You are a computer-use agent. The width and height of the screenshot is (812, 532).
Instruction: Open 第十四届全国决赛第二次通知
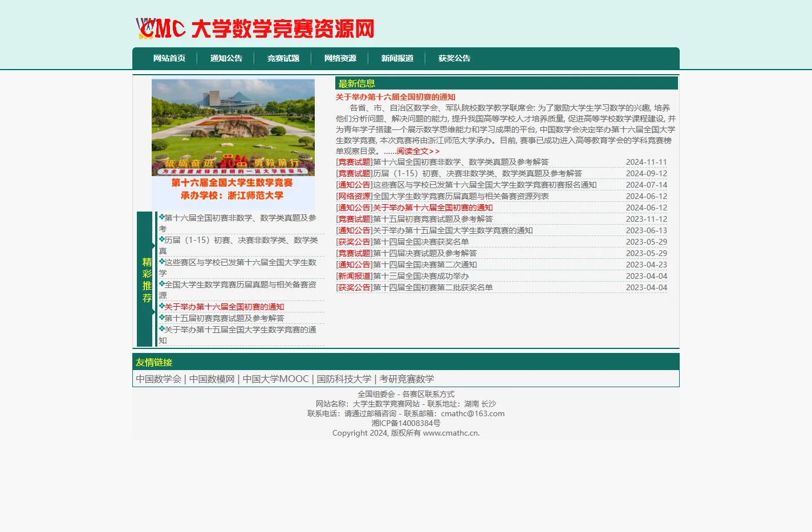(425, 265)
